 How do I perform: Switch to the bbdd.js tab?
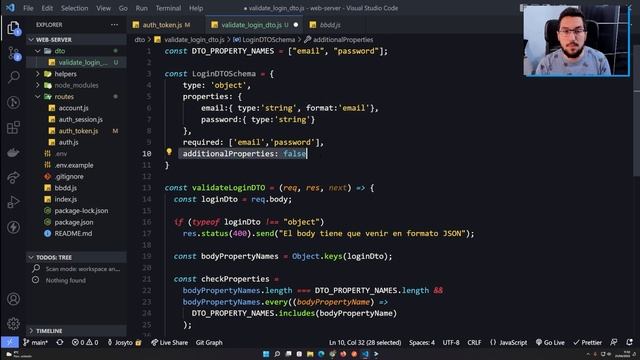330,25
